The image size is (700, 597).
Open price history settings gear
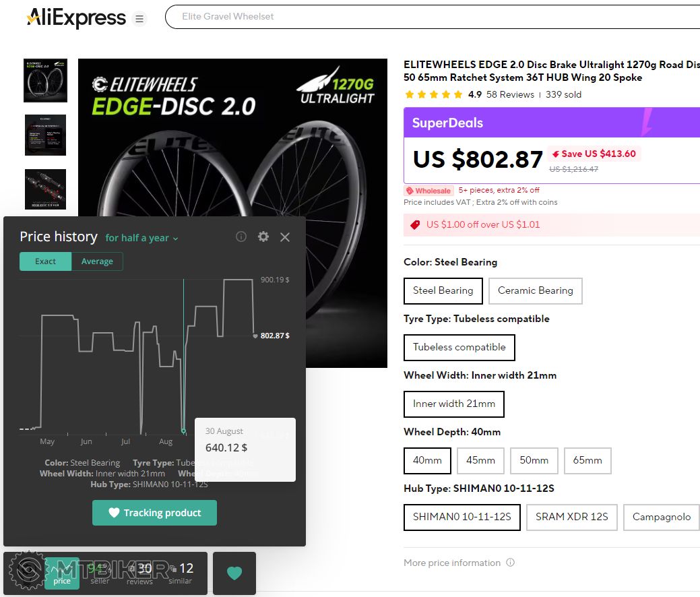263,237
